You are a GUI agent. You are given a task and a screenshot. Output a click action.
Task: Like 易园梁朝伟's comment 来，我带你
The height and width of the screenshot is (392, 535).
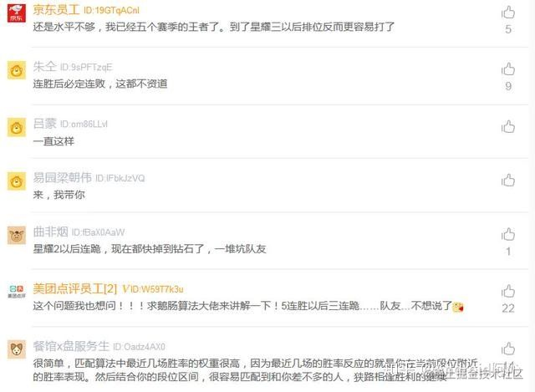(x=508, y=181)
